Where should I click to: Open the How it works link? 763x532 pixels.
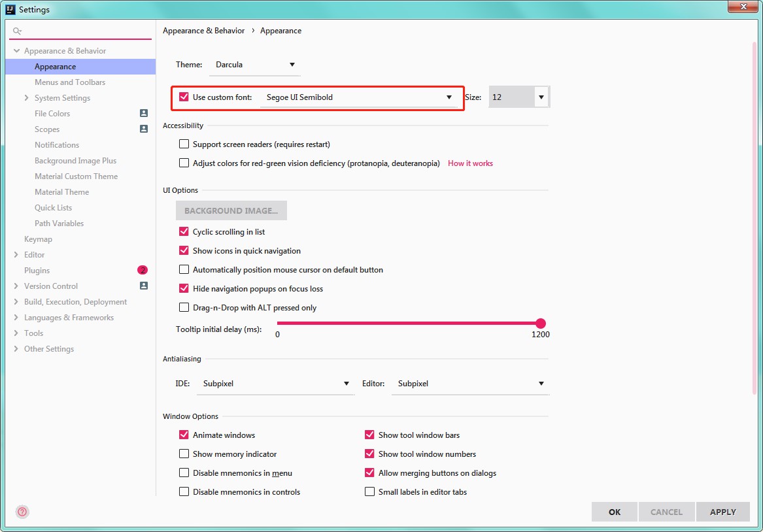tap(470, 163)
